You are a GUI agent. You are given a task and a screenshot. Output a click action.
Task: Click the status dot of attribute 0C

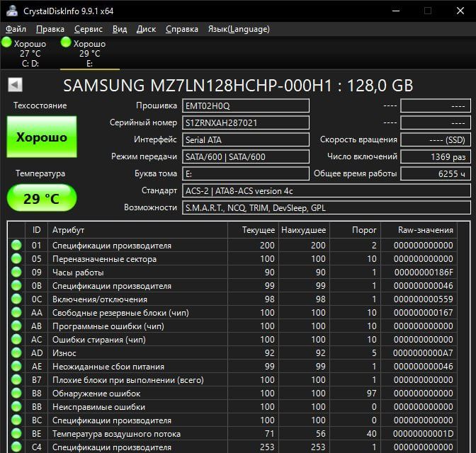coord(16,299)
